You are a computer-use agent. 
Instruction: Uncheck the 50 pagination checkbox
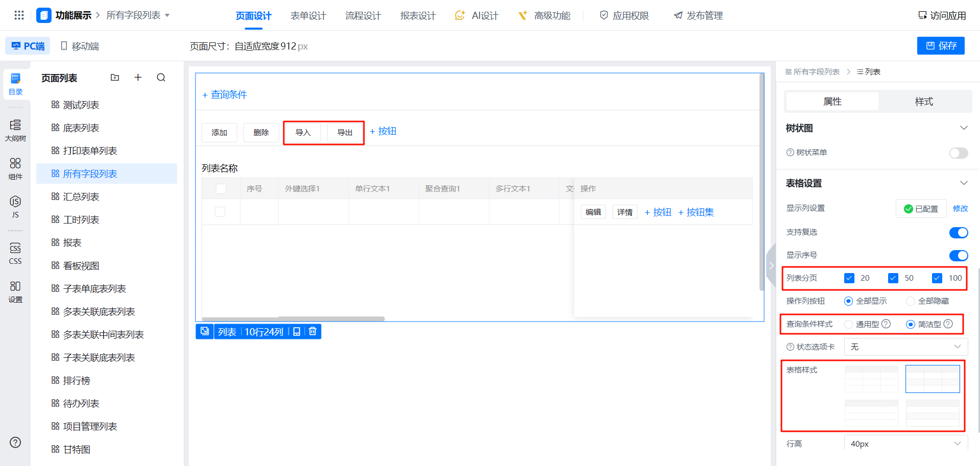click(893, 278)
